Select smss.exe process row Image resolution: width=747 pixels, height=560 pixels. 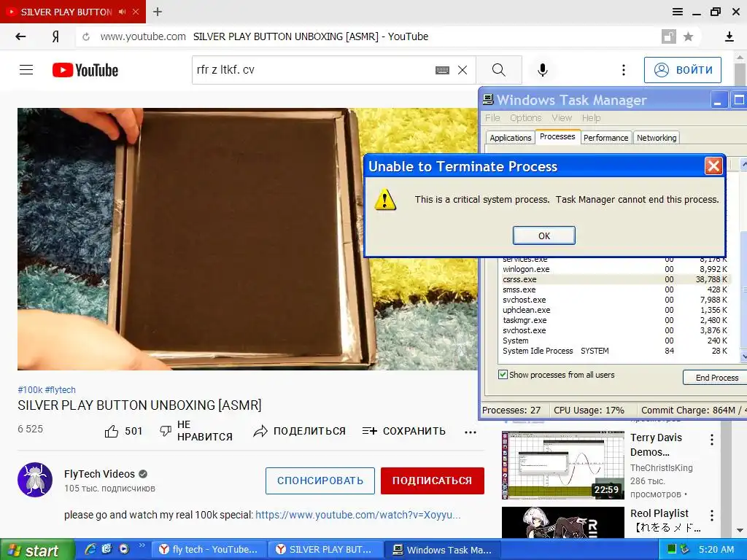[x=614, y=289]
